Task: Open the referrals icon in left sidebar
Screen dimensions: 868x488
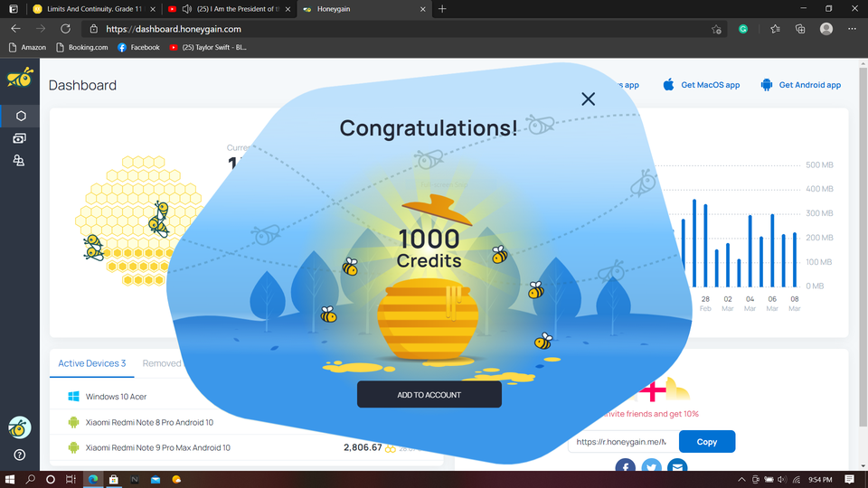Action: 20,161
